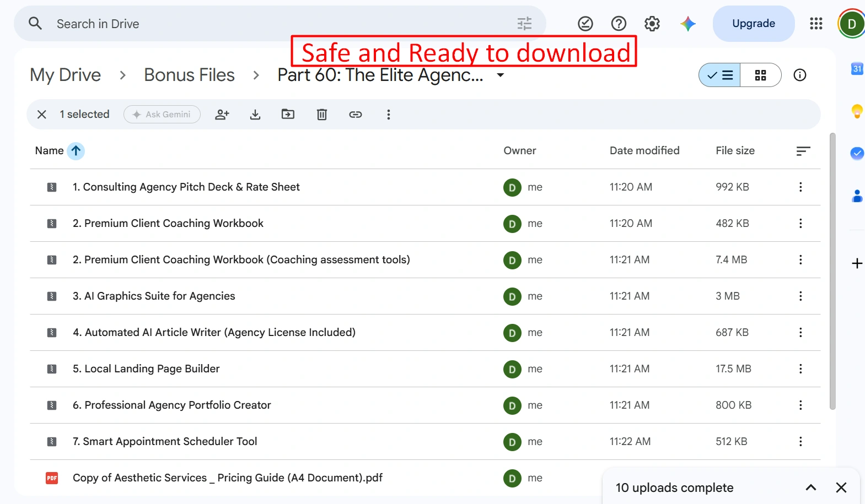865x504 pixels.
Task: Get add-ons with the plus icon
Action: click(857, 263)
